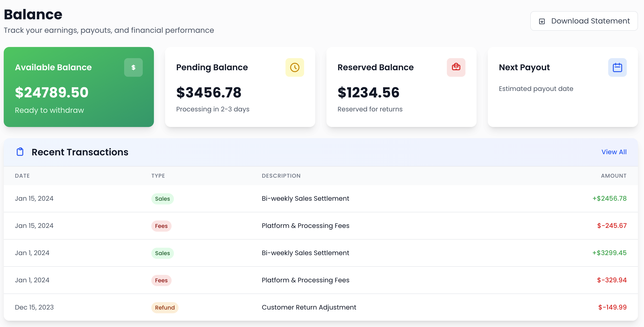Screen dimensions: 644x327
Task: Click the Sales badge in +$2456.78 row
Action: pos(163,199)
